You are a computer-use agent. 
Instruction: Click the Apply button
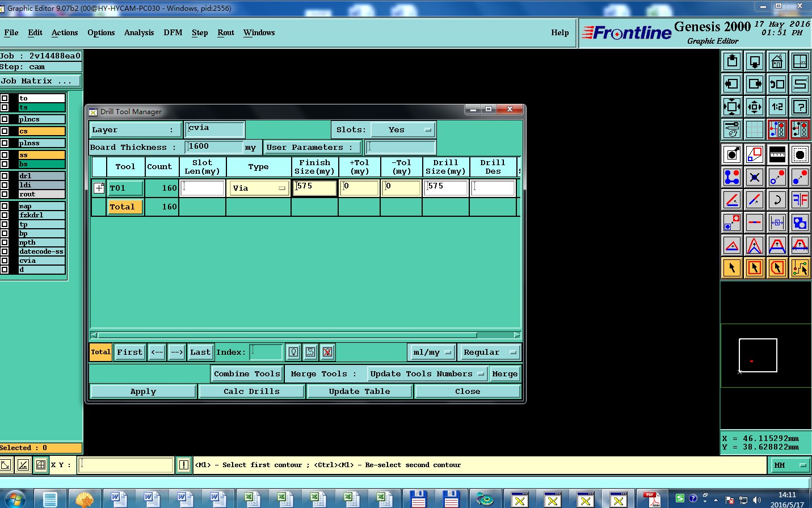[143, 391]
